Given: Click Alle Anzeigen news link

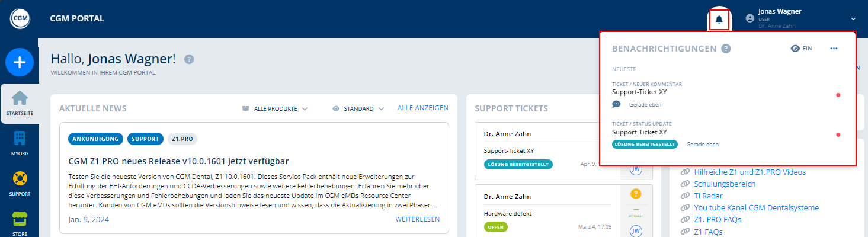Looking at the screenshot, I should pyautogui.click(x=422, y=108).
